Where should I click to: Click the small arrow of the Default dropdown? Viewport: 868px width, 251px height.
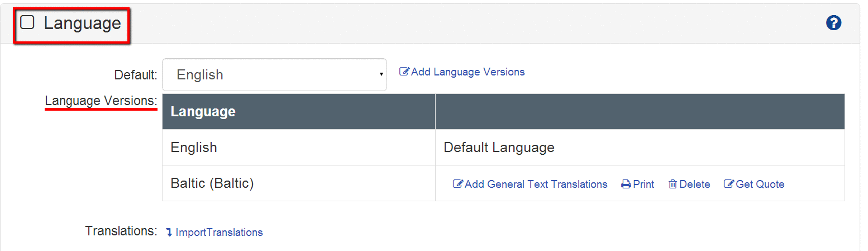[x=381, y=74]
